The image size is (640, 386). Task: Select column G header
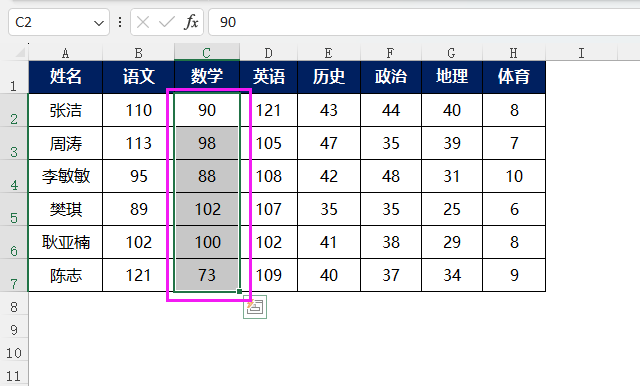452,53
